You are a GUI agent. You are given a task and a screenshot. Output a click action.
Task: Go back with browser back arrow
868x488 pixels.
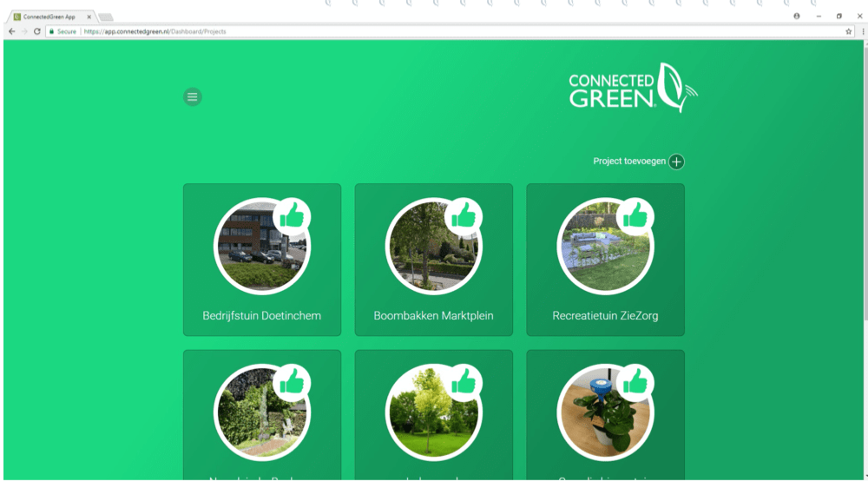coord(11,31)
